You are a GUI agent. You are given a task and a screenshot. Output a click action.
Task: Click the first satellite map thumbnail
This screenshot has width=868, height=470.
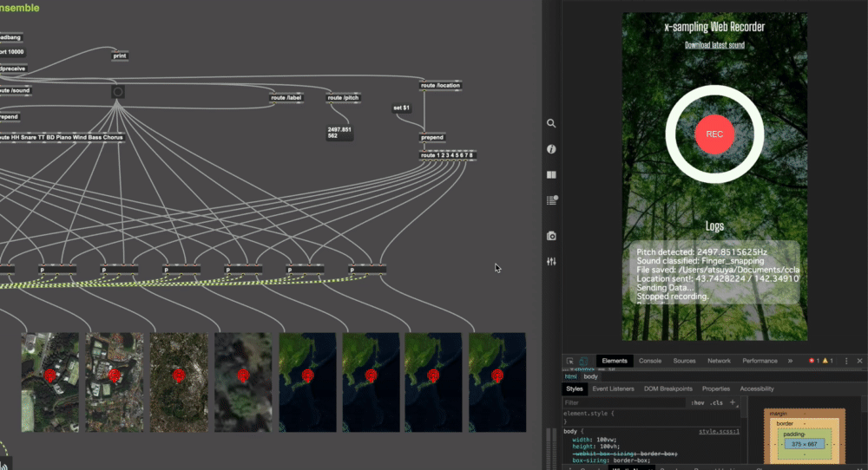pyautogui.click(x=50, y=382)
